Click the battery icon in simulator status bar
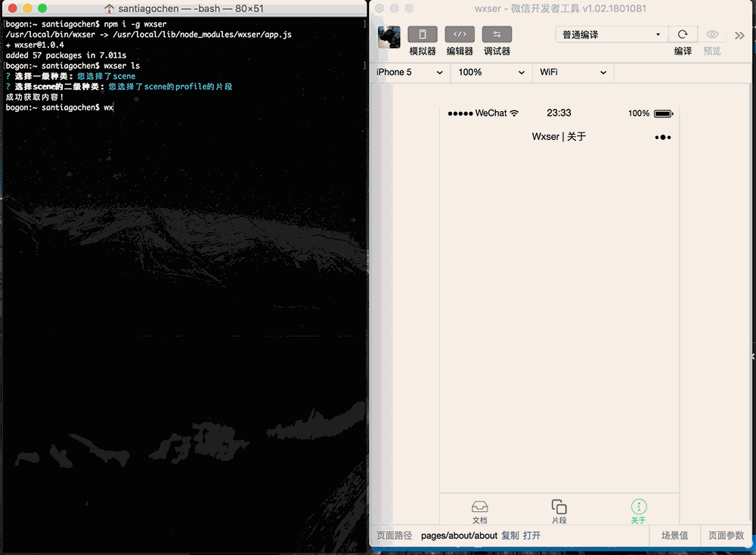The image size is (756, 555). 664,113
